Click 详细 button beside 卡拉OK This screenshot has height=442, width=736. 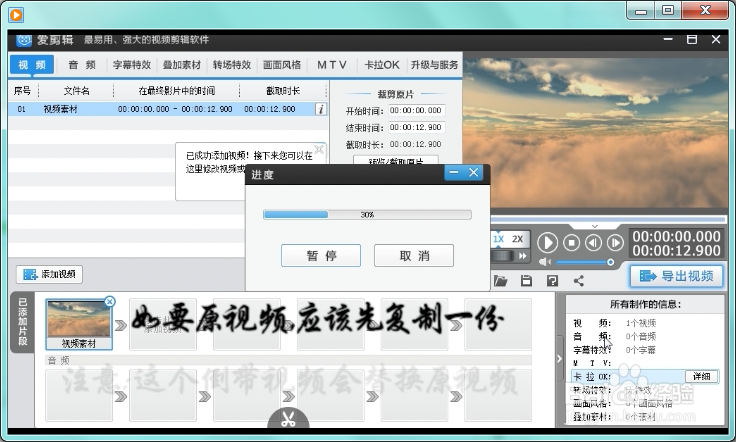coord(701,376)
